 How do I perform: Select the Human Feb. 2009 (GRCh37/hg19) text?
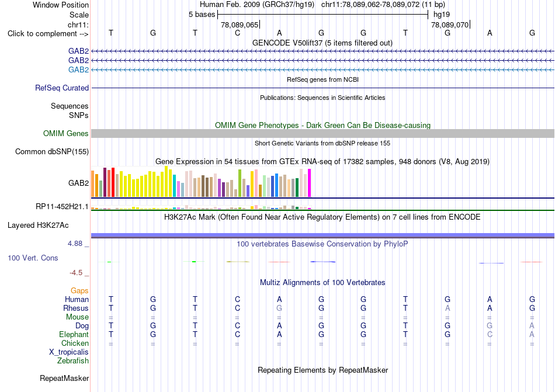[257, 5]
